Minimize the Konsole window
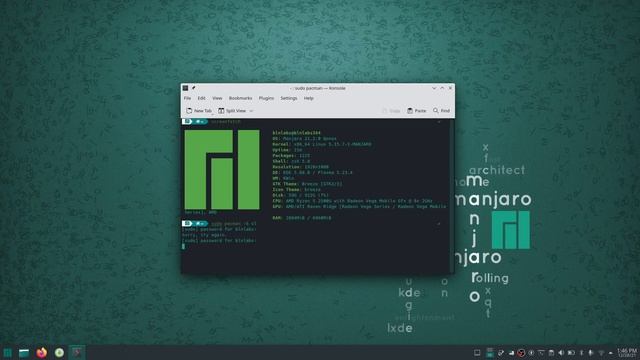 coord(434,88)
